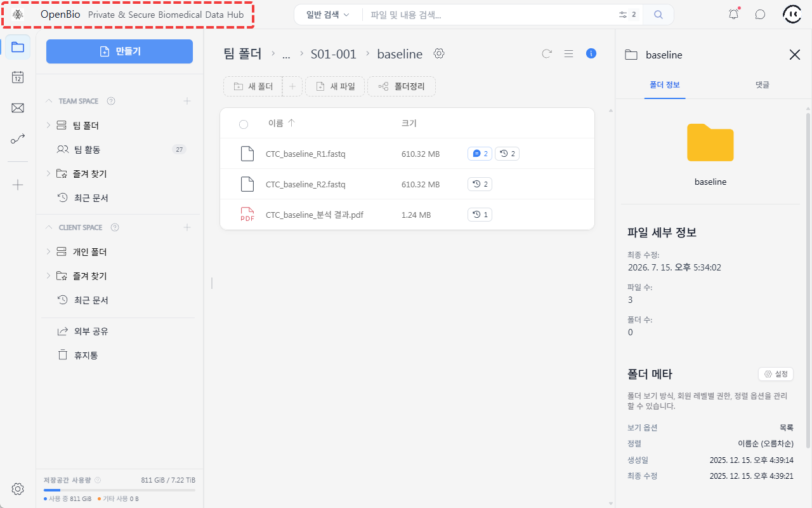Switch list view layout icon
This screenshot has height=508, width=812.
pos(569,54)
